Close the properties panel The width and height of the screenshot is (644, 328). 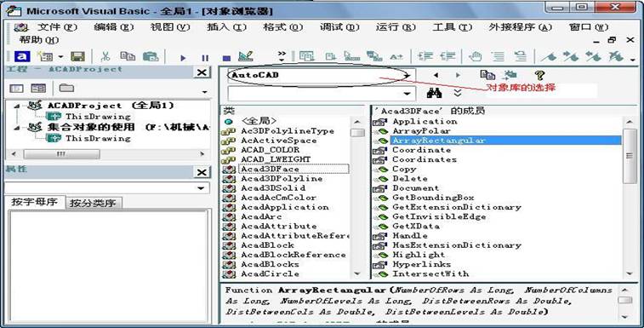pos(202,172)
